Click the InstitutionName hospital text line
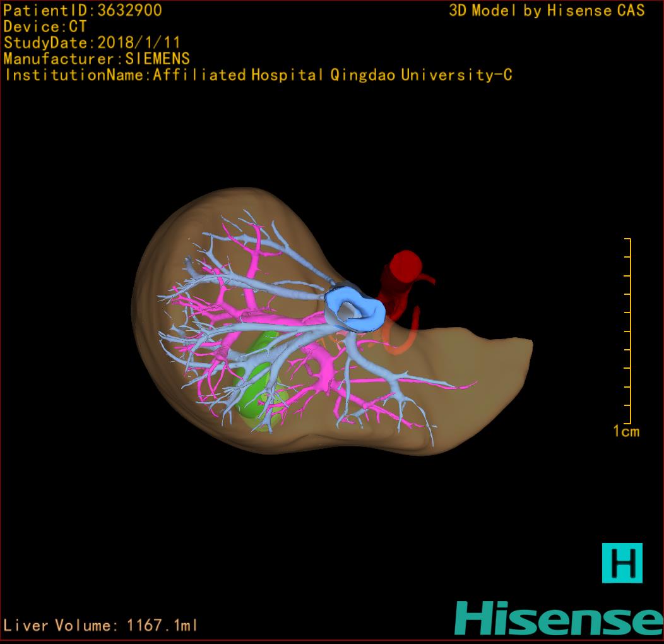664x644 pixels. click(258, 75)
